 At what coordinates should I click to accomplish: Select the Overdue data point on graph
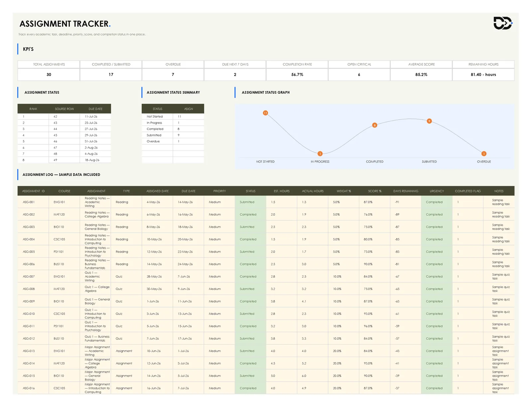484,154
